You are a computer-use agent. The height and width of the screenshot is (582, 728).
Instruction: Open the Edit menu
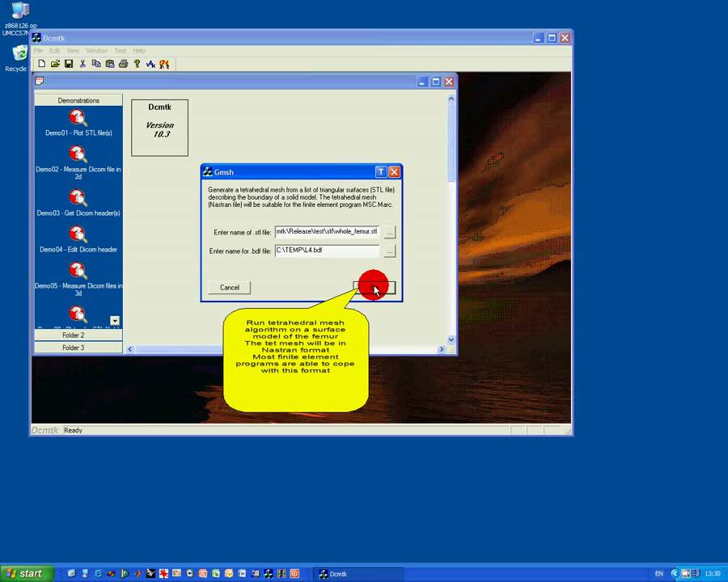pyautogui.click(x=55, y=50)
